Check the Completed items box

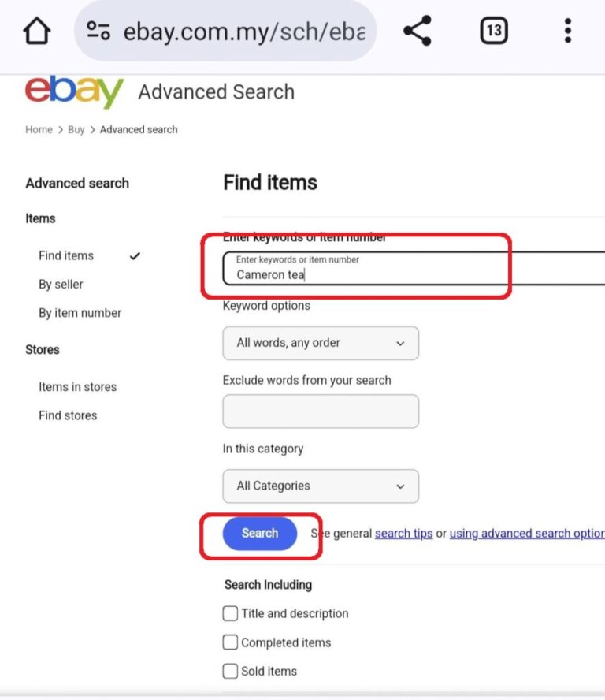[x=230, y=642]
